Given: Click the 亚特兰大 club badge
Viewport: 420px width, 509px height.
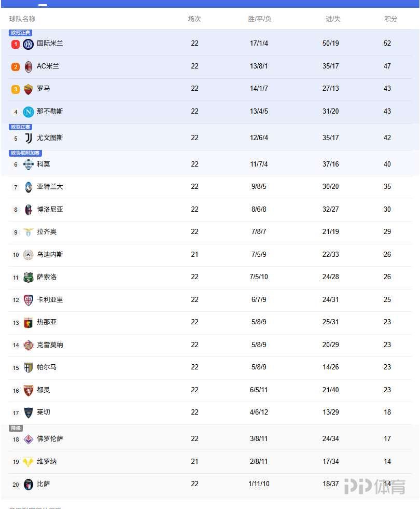Looking at the screenshot, I should pos(29,187).
